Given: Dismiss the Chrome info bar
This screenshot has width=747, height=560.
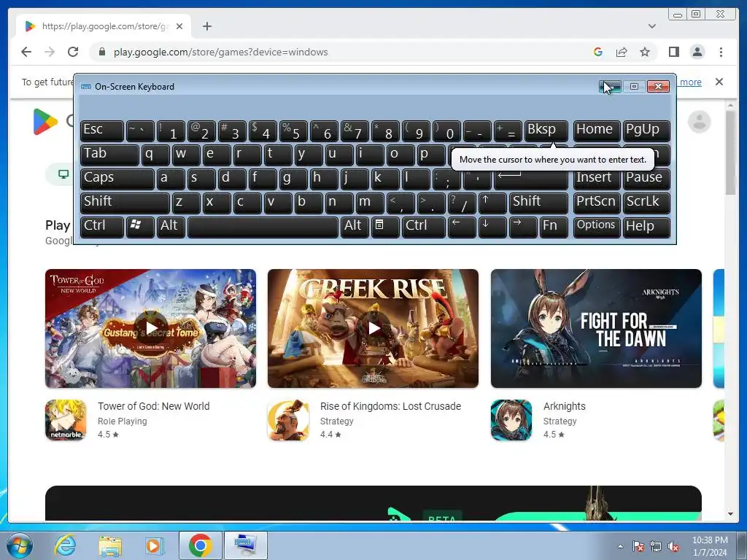Looking at the screenshot, I should tap(719, 82).
